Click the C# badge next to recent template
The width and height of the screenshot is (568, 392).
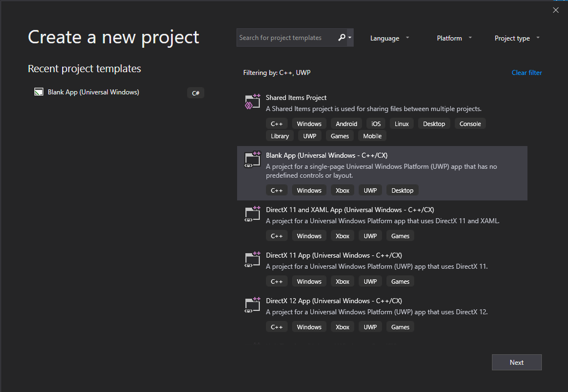[x=195, y=92]
